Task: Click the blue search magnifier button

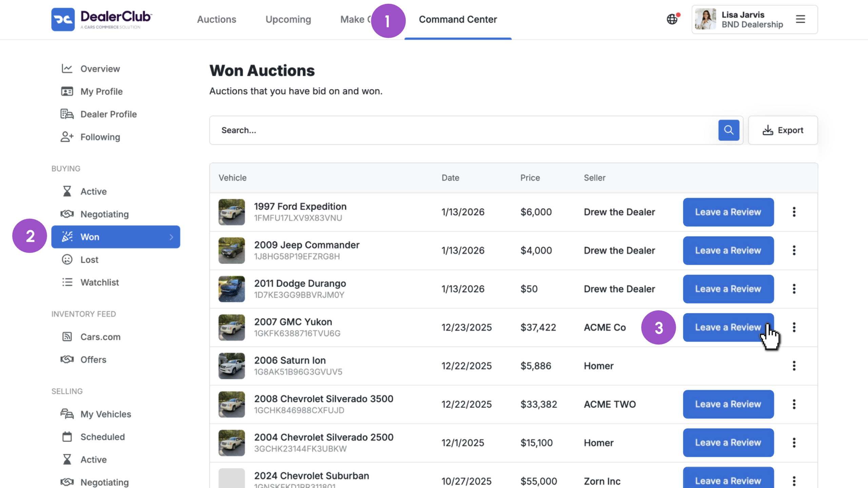Action: (x=729, y=130)
